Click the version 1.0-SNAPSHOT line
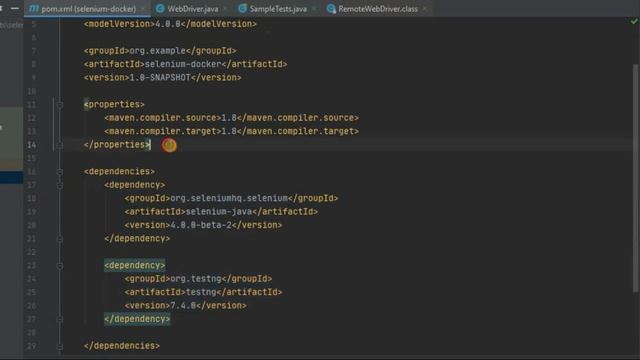The height and width of the screenshot is (360, 640). click(x=162, y=78)
